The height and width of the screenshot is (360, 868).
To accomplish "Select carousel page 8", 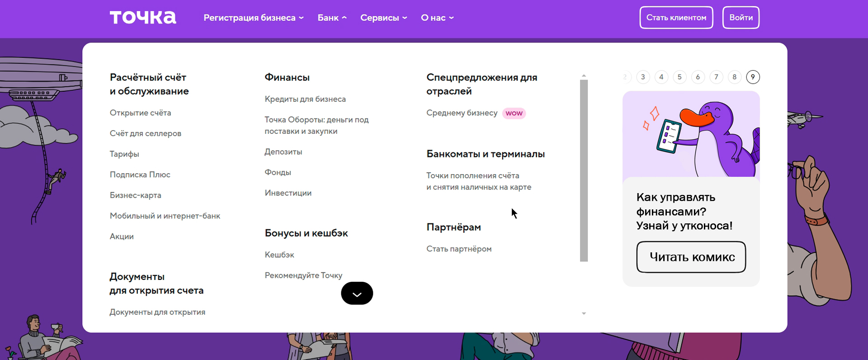I will 735,77.
